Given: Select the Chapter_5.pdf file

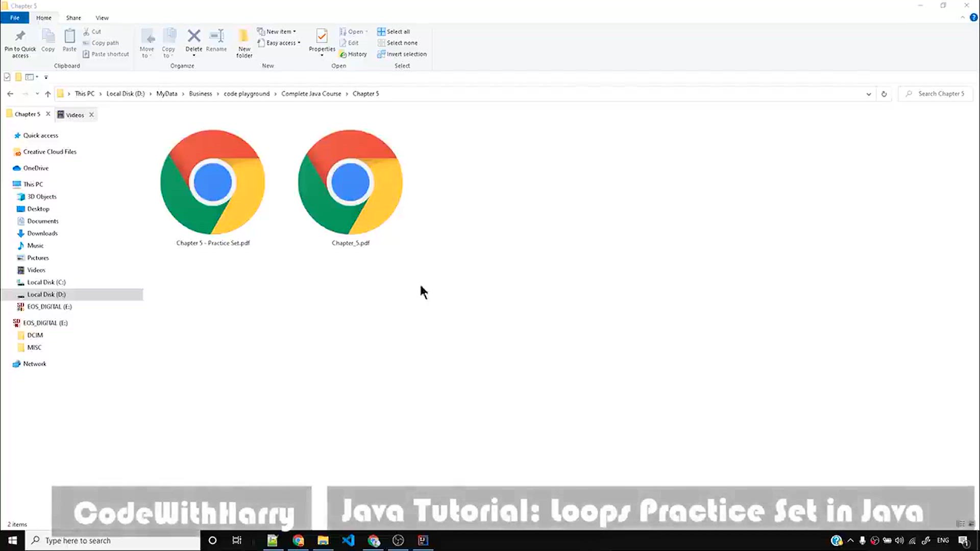Looking at the screenshot, I should tap(351, 187).
